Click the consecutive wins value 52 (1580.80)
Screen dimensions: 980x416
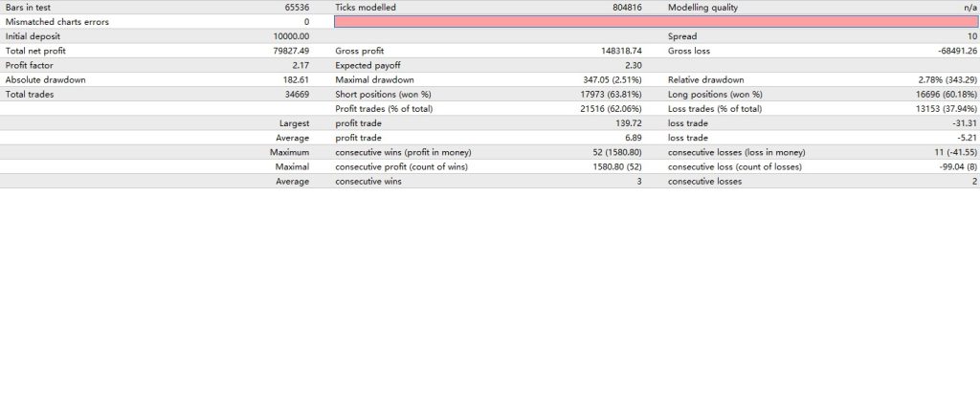tap(623, 152)
